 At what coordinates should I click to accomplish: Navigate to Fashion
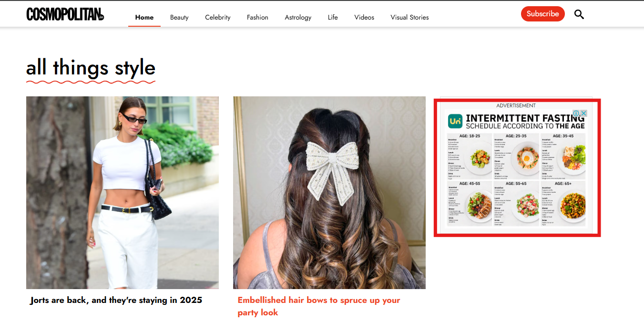pos(257,17)
